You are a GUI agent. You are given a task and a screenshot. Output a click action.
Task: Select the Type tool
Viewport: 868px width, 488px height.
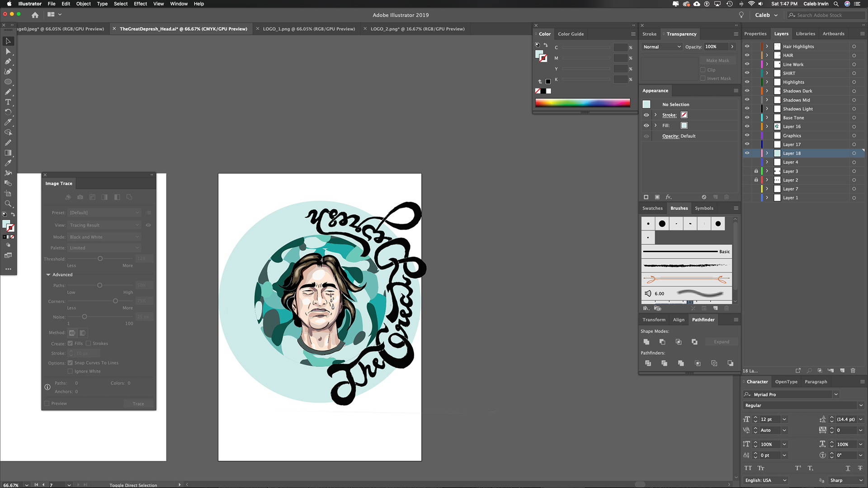point(8,102)
